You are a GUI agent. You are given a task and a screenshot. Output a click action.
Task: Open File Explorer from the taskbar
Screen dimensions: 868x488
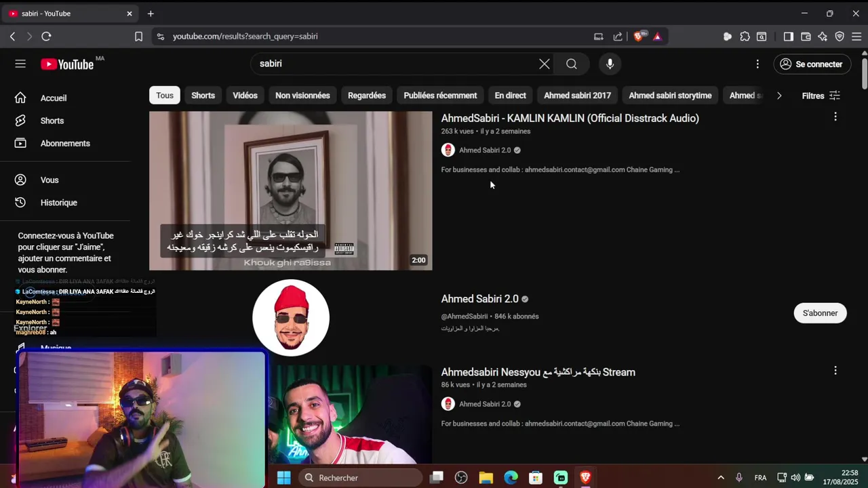(x=486, y=478)
